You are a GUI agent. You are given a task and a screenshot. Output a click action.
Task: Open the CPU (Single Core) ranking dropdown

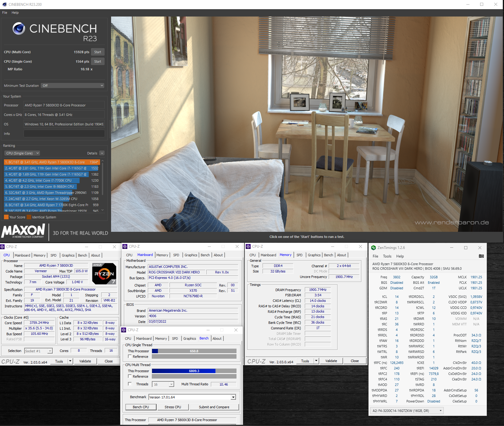22,153
